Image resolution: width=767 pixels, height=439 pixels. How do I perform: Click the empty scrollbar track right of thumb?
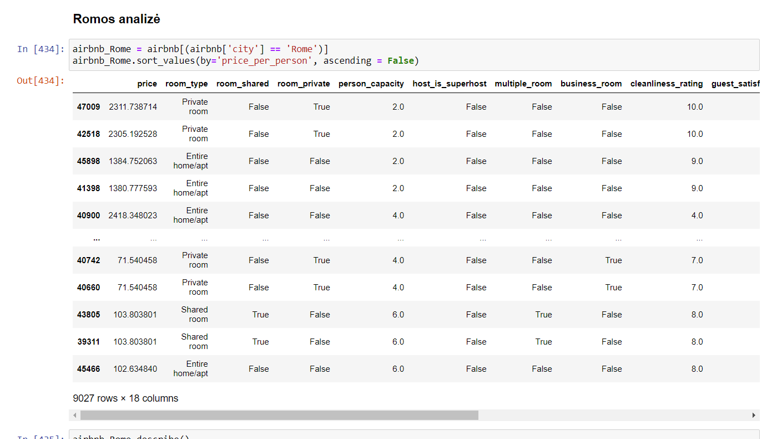pyautogui.click(x=614, y=415)
